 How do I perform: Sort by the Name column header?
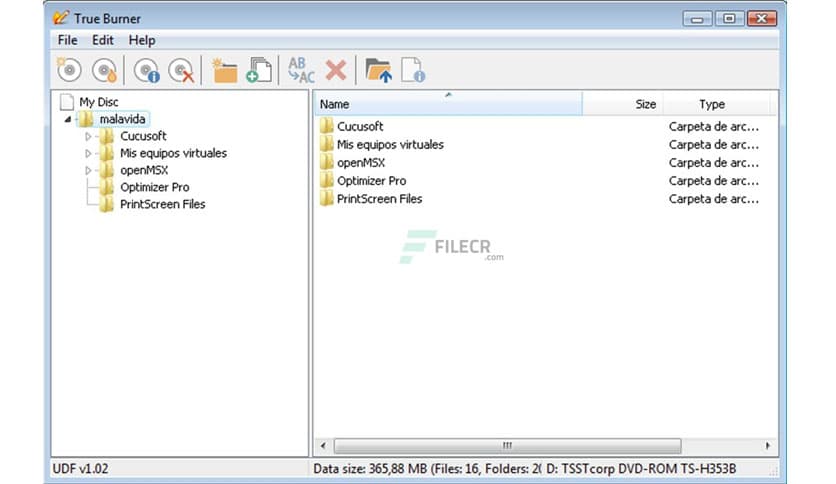click(448, 103)
